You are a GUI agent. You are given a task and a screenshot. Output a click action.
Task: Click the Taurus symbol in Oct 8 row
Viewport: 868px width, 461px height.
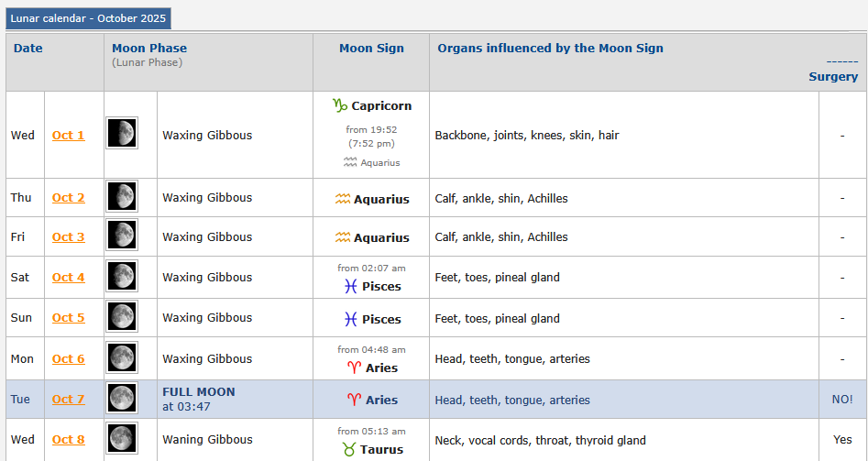pos(348,449)
